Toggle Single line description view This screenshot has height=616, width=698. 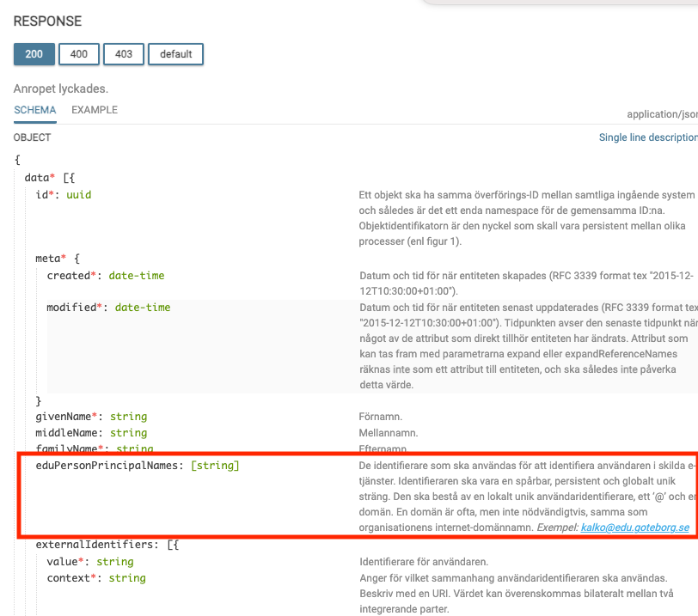[648, 137]
